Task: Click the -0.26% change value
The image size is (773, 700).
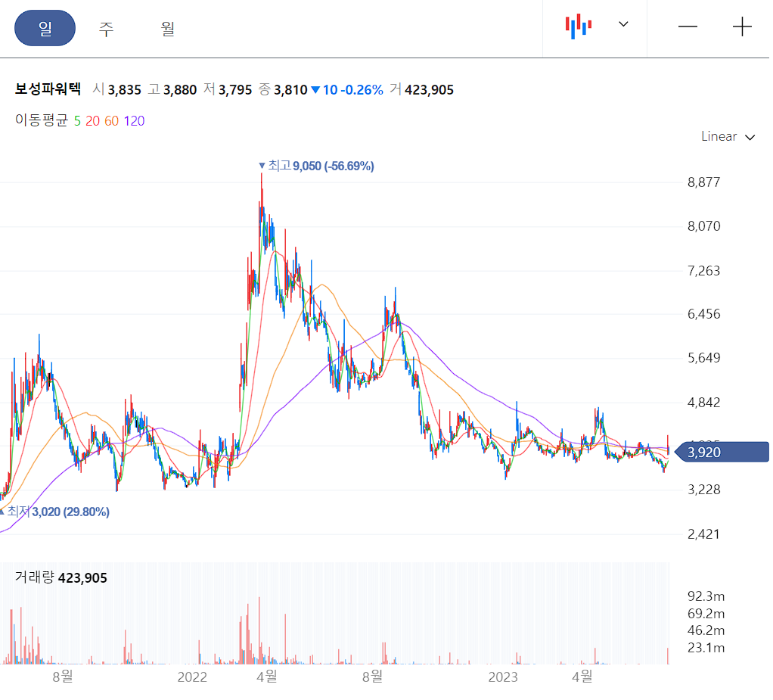Action: tap(362, 90)
